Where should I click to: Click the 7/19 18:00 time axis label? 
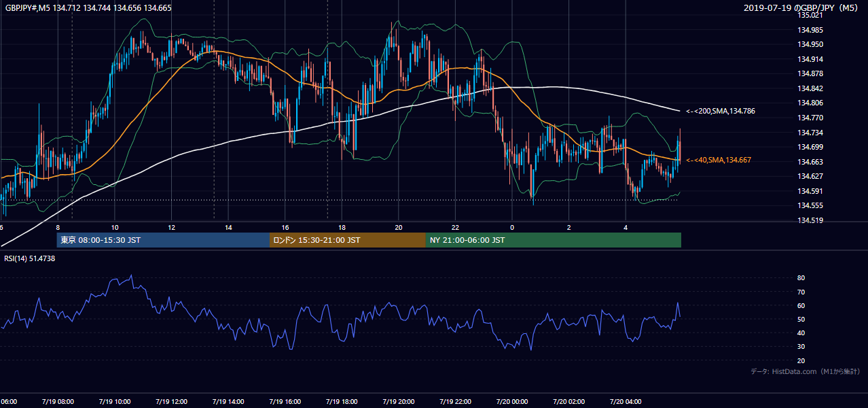click(x=341, y=402)
